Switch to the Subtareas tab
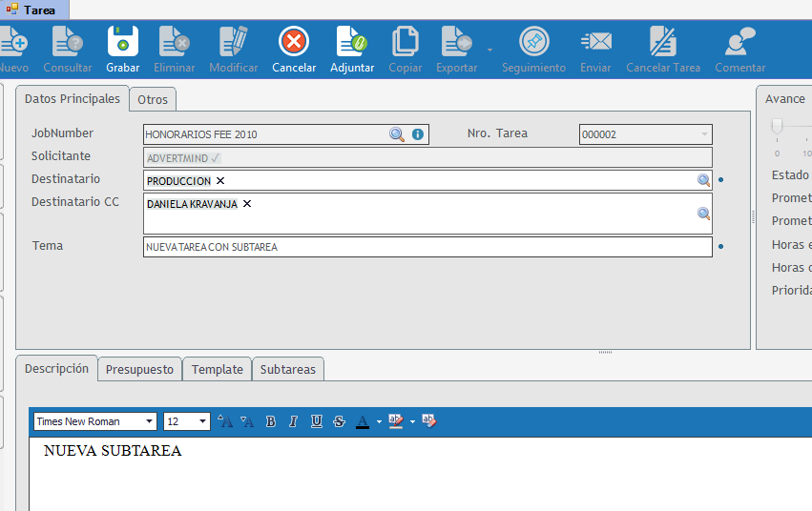The width and height of the screenshot is (812, 511). point(288,370)
